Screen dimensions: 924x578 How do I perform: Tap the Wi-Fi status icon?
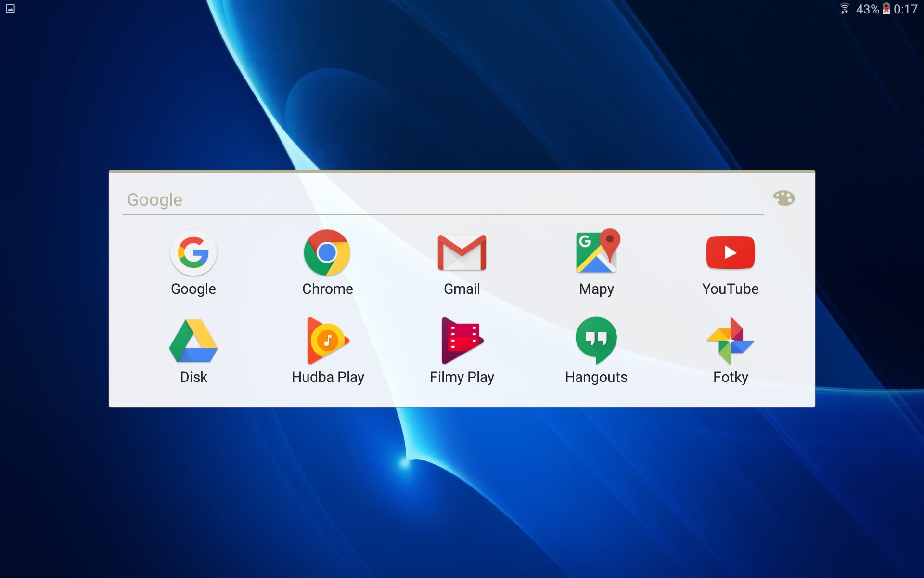click(845, 8)
